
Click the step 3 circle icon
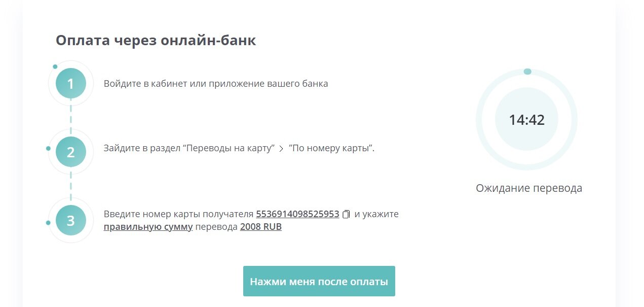[71, 220]
